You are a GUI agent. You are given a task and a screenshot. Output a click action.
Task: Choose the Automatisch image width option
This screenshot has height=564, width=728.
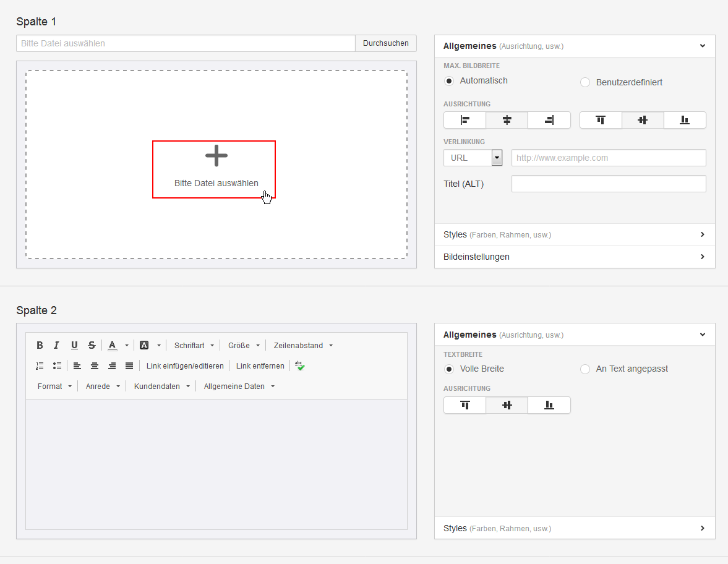[x=449, y=81]
